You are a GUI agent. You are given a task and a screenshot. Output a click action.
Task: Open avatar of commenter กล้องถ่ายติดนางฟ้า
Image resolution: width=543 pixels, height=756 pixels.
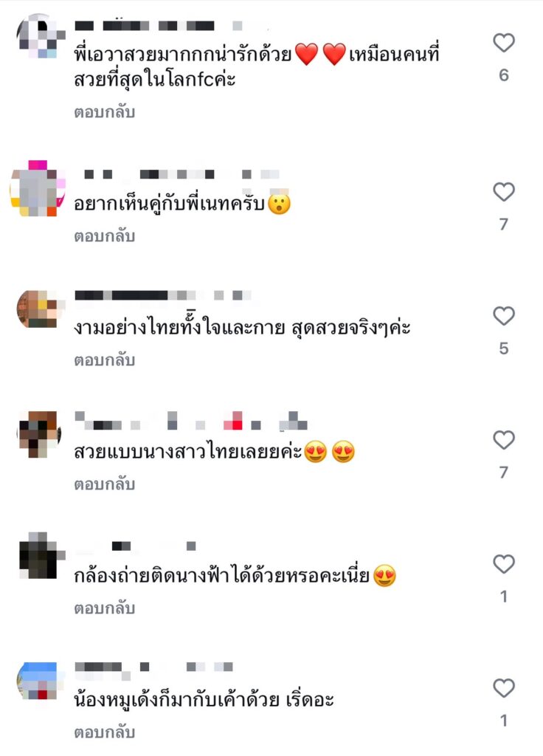[41, 555]
